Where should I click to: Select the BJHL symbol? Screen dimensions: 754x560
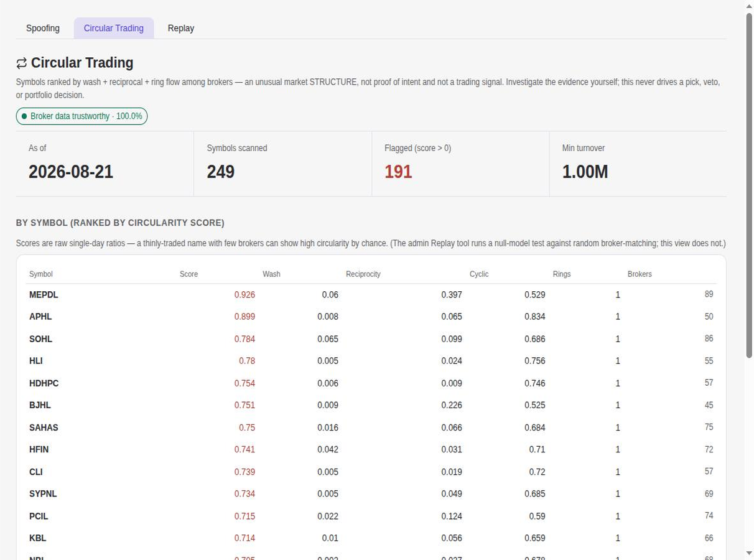pos(40,405)
